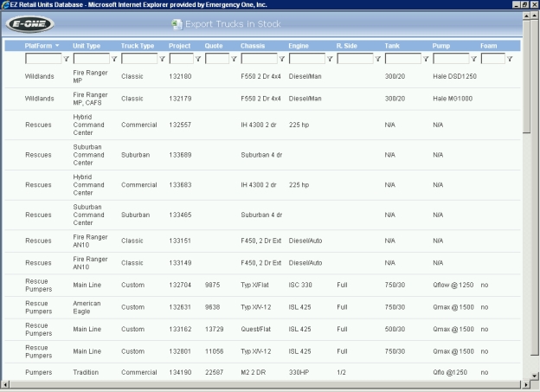Select project 133149 cell
This screenshot has height=392, width=540.
(180, 263)
